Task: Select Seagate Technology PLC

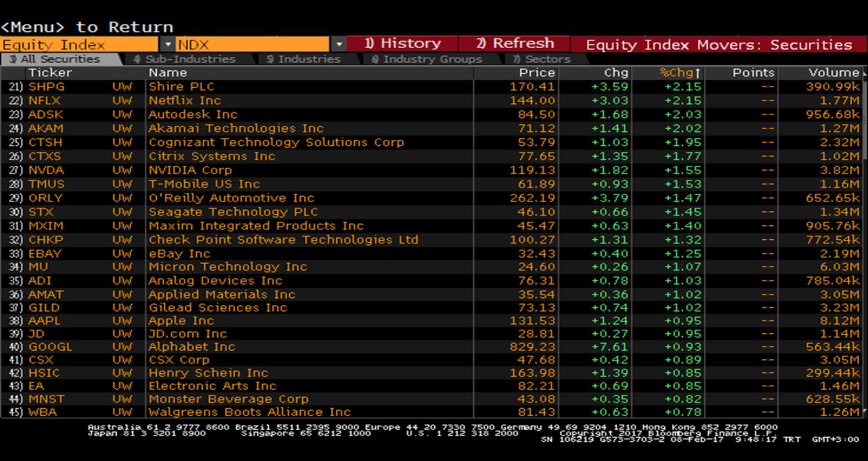Action: tap(233, 212)
